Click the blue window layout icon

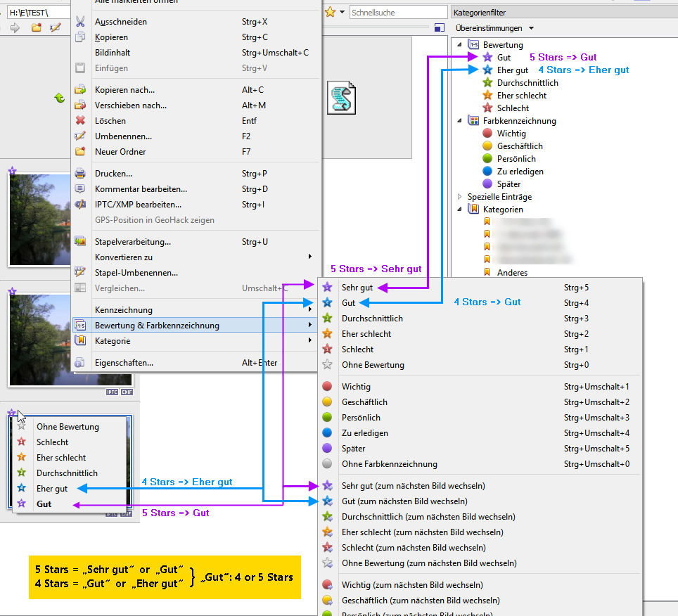(440, 27)
